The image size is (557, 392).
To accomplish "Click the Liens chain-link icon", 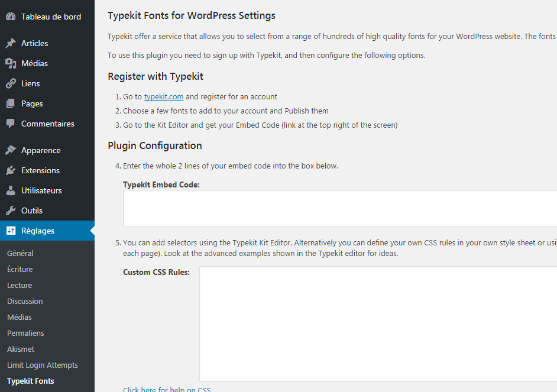I will (x=10, y=83).
